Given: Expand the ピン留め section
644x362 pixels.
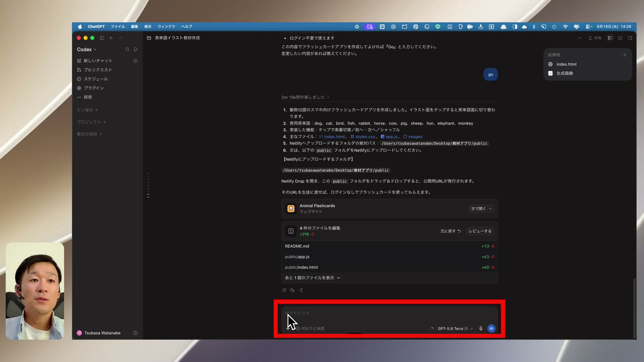Looking at the screenshot, I should click(x=87, y=110).
